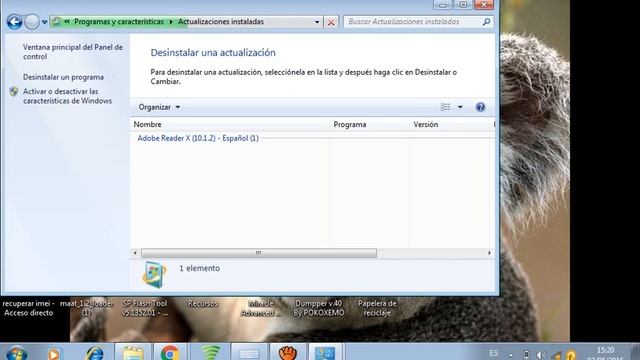Open the on-screen keyboard taskbar item
The height and width of the screenshot is (360, 640).
coord(249,353)
